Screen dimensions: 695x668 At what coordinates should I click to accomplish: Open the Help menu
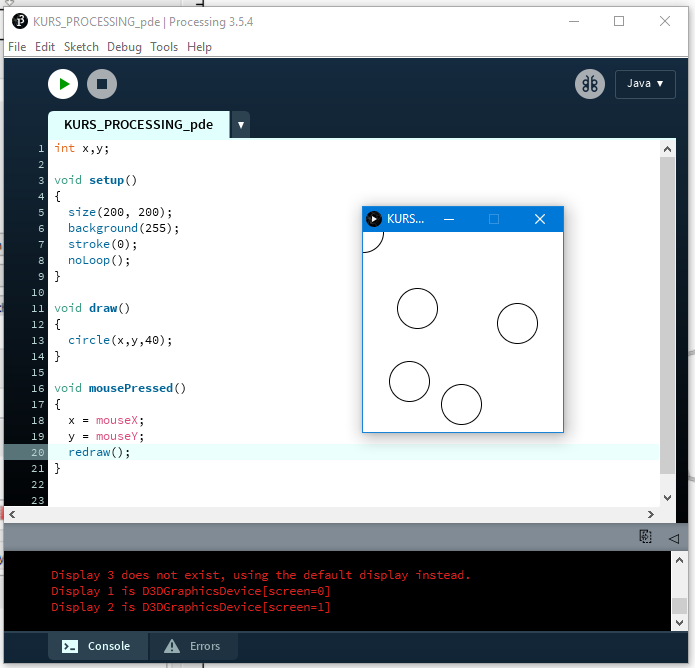(x=199, y=47)
